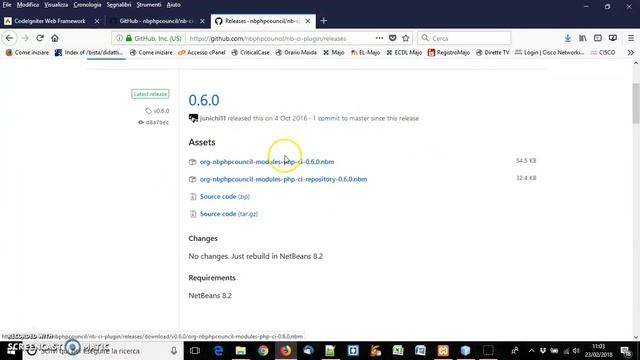Open Google Chrome from the taskbar

tap(263, 351)
